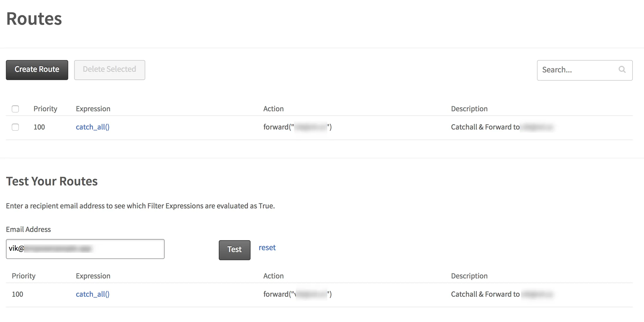Click the reset link next to Test
644x322 pixels.
267,248
